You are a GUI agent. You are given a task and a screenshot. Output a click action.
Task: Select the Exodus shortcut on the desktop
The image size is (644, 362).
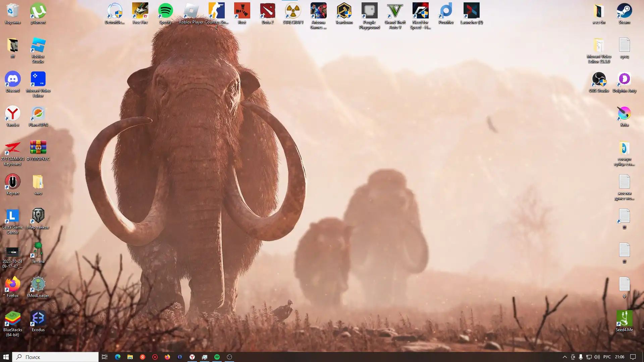coord(38,321)
